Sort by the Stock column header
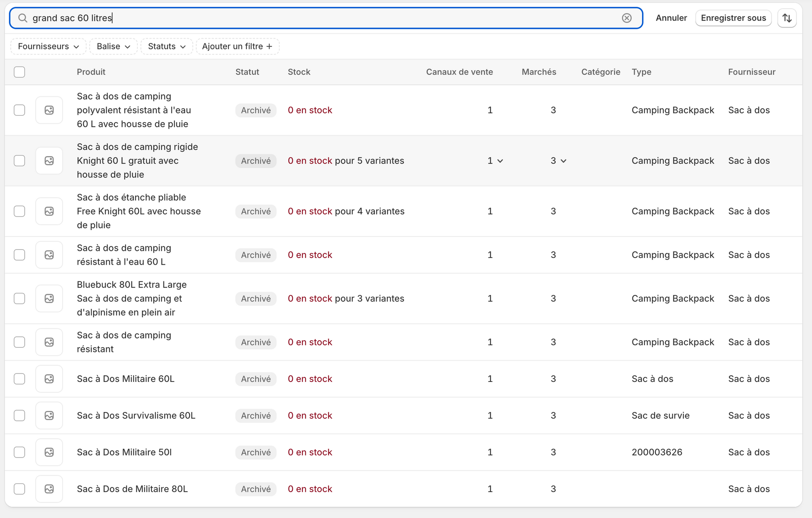 (x=299, y=72)
